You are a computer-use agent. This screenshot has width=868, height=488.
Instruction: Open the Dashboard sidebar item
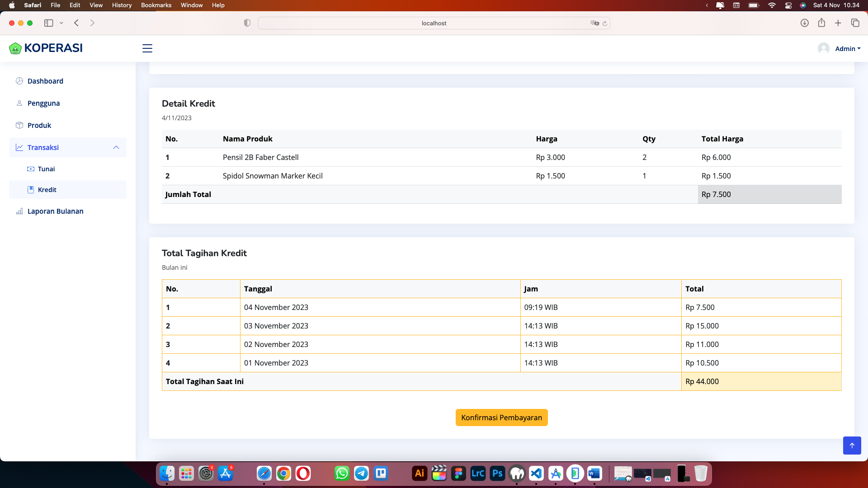(45, 81)
